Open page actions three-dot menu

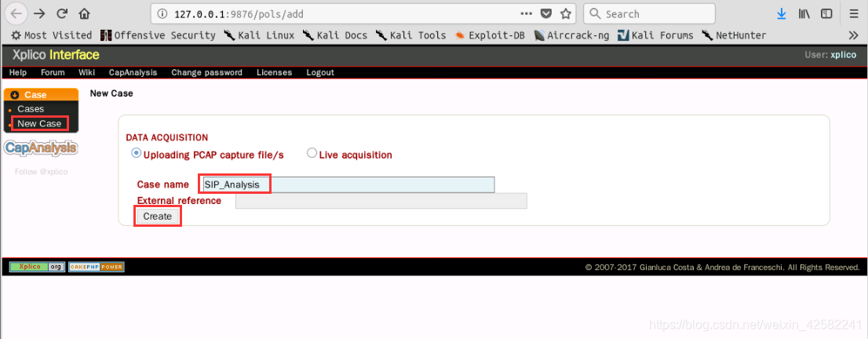coord(526,14)
